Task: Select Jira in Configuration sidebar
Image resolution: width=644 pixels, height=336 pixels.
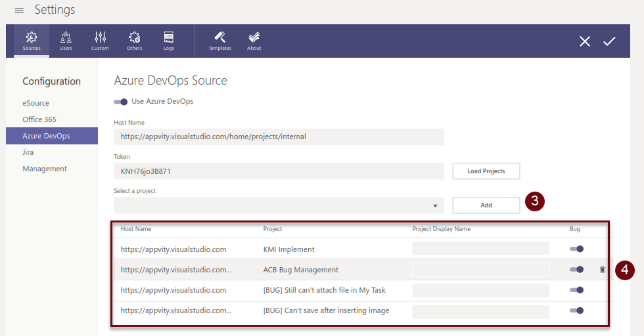Action: tap(28, 152)
